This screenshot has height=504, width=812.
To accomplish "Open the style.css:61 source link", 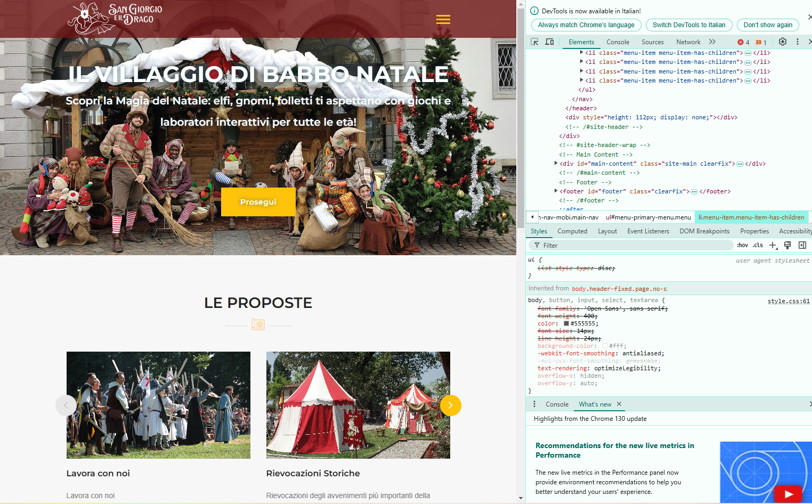I will [x=788, y=301].
